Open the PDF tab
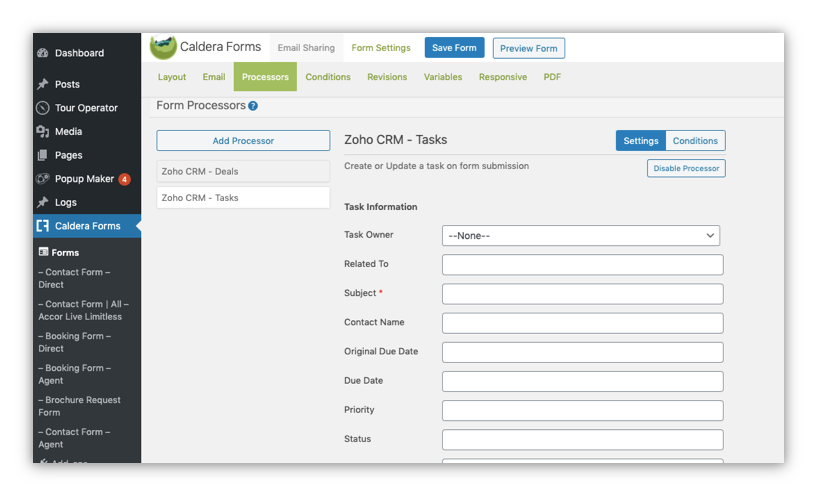Viewport: 817px width, 496px height. point(552,77)
